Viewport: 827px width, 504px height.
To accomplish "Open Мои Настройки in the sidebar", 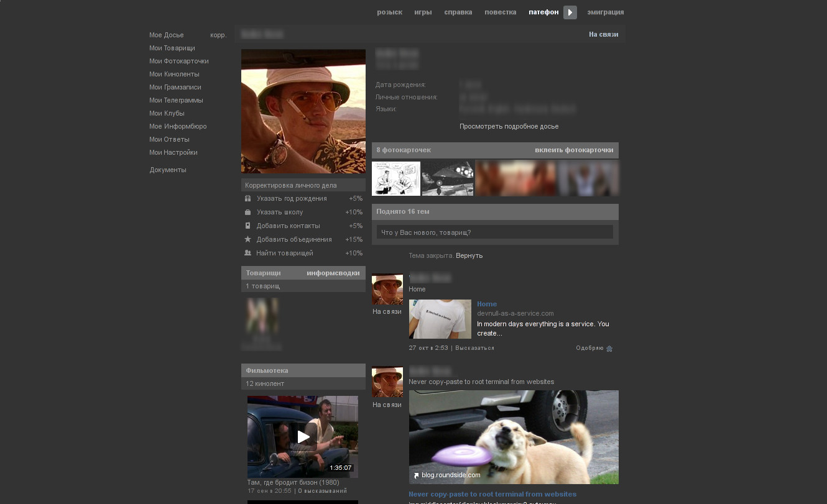I will click(x=173, y=153).
